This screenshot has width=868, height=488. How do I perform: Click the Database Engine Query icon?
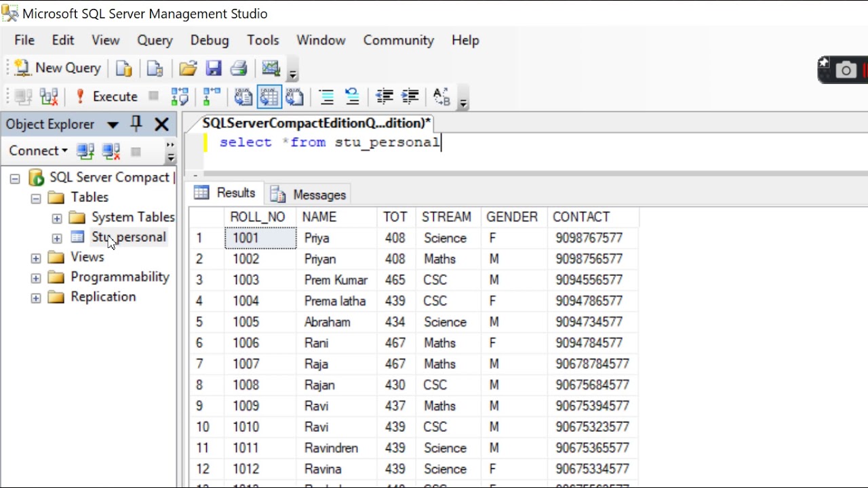pos(124,68)
